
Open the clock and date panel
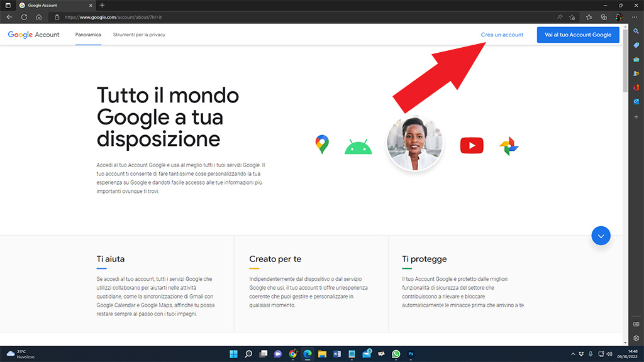click(x=627, y=354)
